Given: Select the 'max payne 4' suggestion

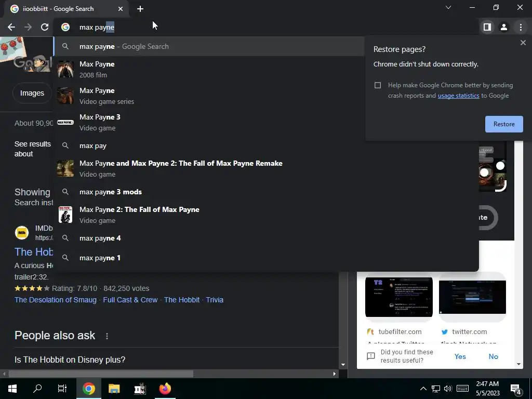Looking at the screenshot, I should [x=267, y=238].
